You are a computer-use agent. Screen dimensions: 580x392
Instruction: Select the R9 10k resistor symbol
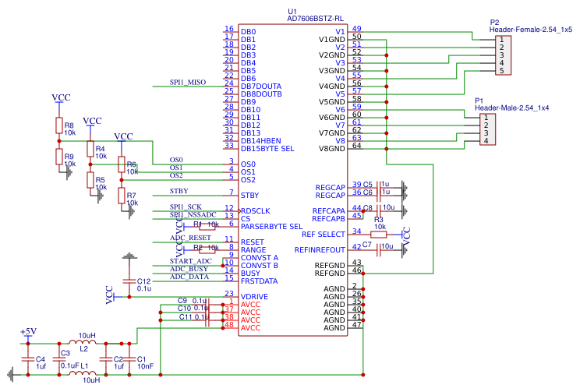pos(59,157)
